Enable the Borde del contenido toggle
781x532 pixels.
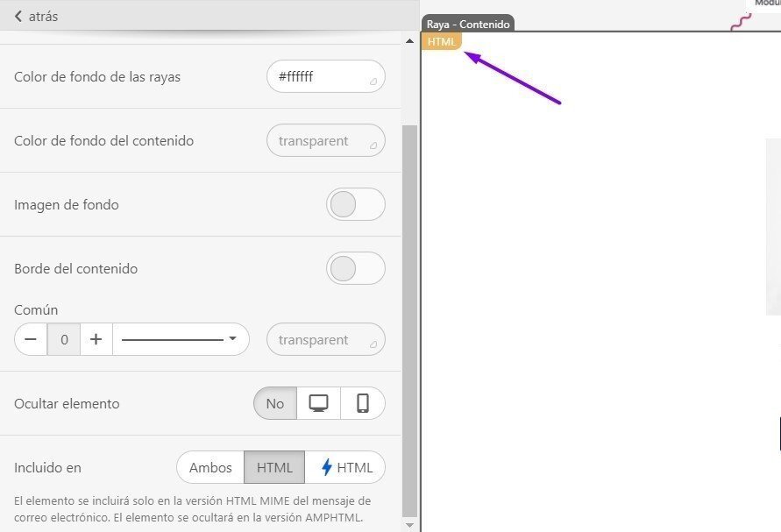(x=355, y=268)
